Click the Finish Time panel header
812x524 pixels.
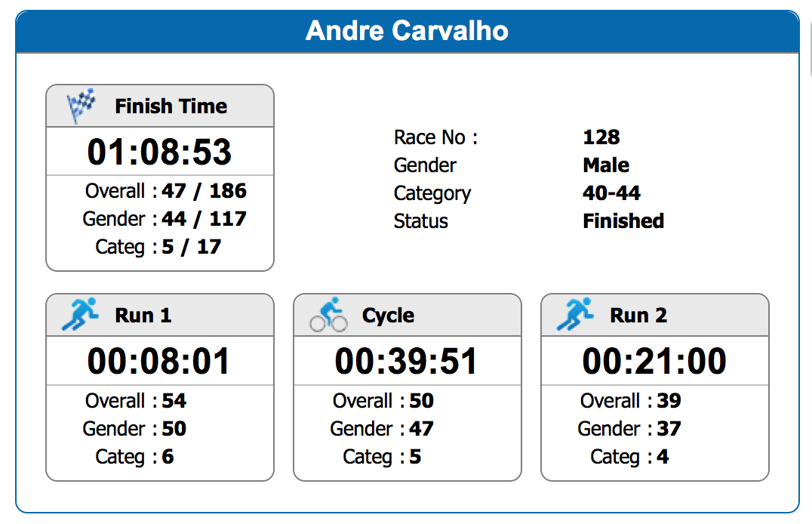171,106
